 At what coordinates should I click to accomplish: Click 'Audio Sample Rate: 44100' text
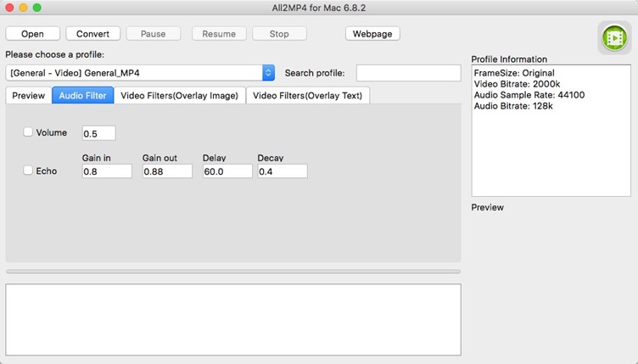529,95
